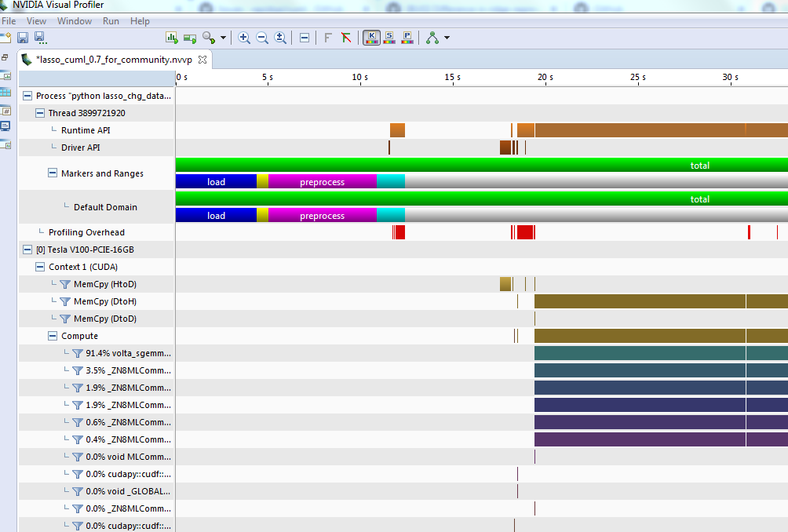Image resolution: width=788 pixels, height=532 pixels.
Task: Toggle filter on 0.0% _ZN8MLComm row
Action: (78, 509)
